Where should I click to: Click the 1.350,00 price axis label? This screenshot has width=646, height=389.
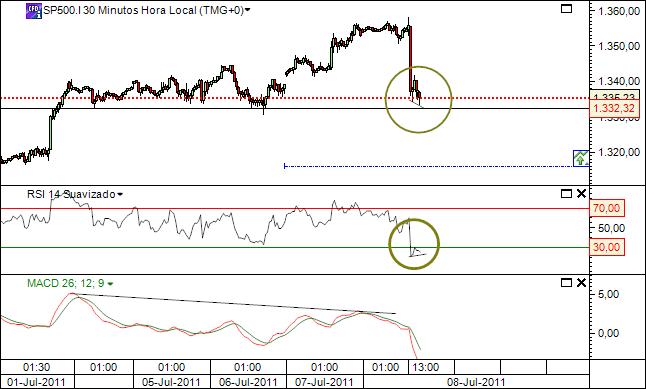click(x=618, y=45)
